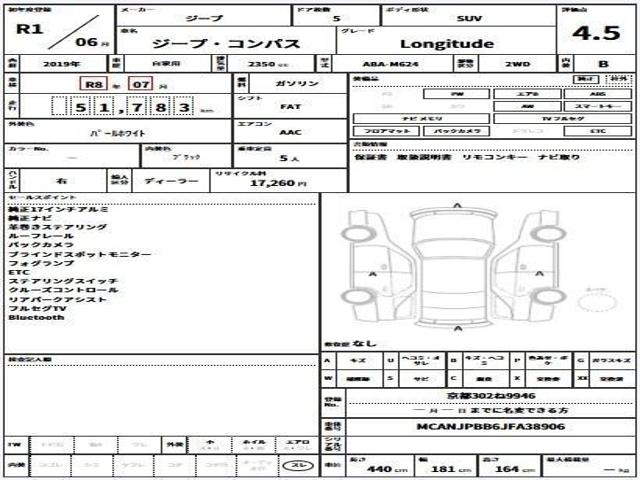This screenshot has width=640, height=480.
Task: Click the air conditioner value AAC
Action: point(290,132)
